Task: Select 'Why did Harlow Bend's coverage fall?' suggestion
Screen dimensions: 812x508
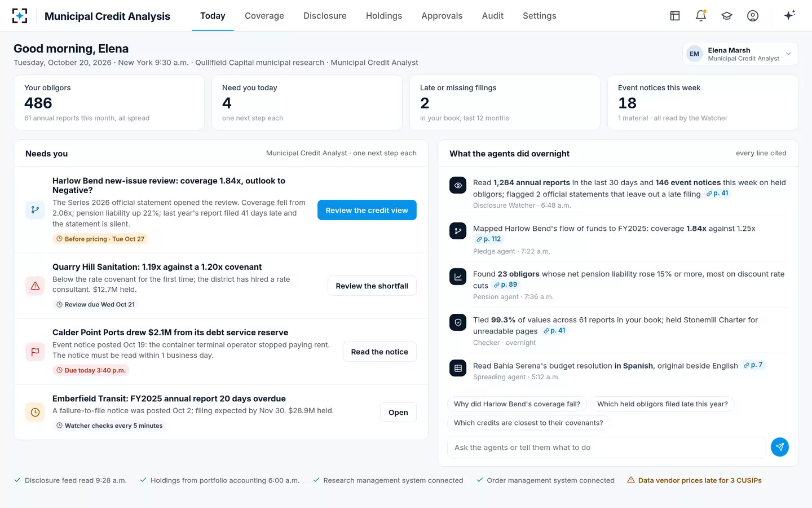Action: pos(517,404)
